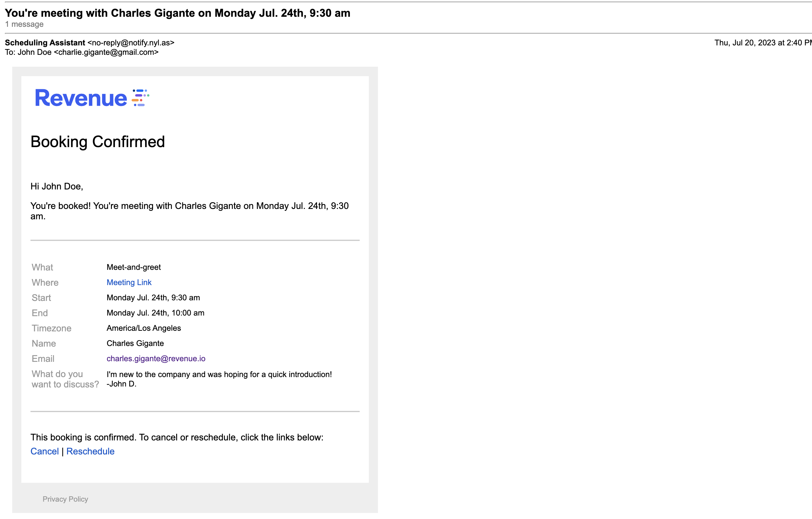Click the Charles Gigante name value
Image resolution: width=812 pixels, height=519 pixels.
point(135,343)
